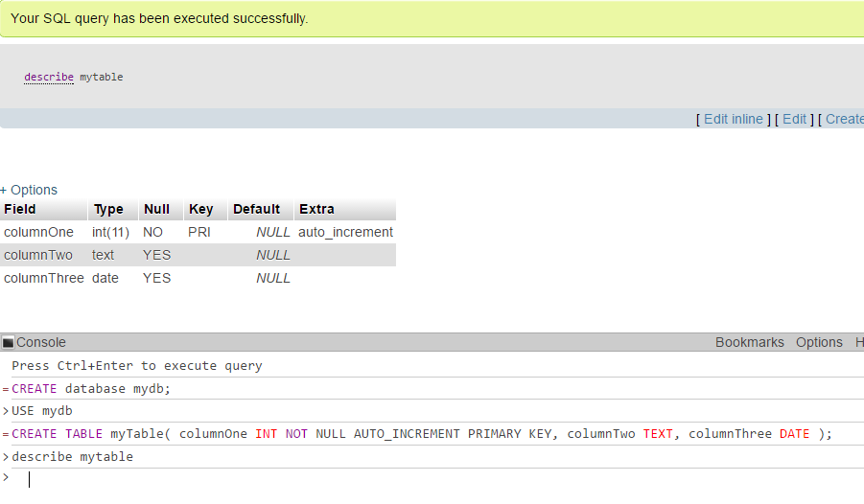864x504 pixels.
Task: Click the auto_increment extra cell
Action: tap(345, 233)
